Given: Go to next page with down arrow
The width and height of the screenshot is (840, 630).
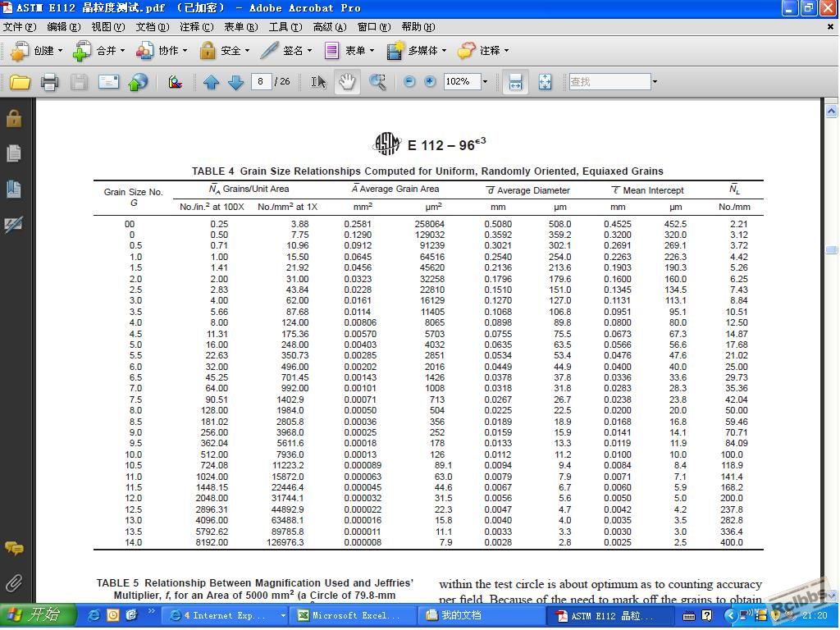Looking at the screenshot, I should click(x=235, y=82).
